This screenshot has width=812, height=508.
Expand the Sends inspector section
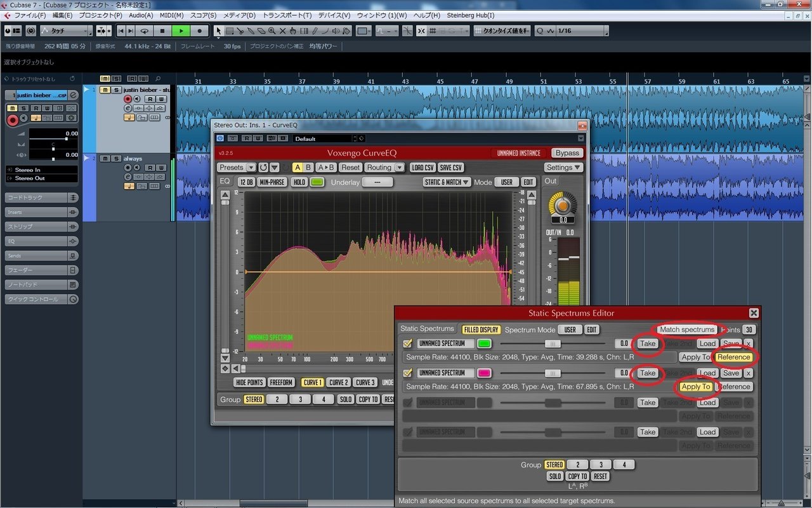click(x=42, y=256)
